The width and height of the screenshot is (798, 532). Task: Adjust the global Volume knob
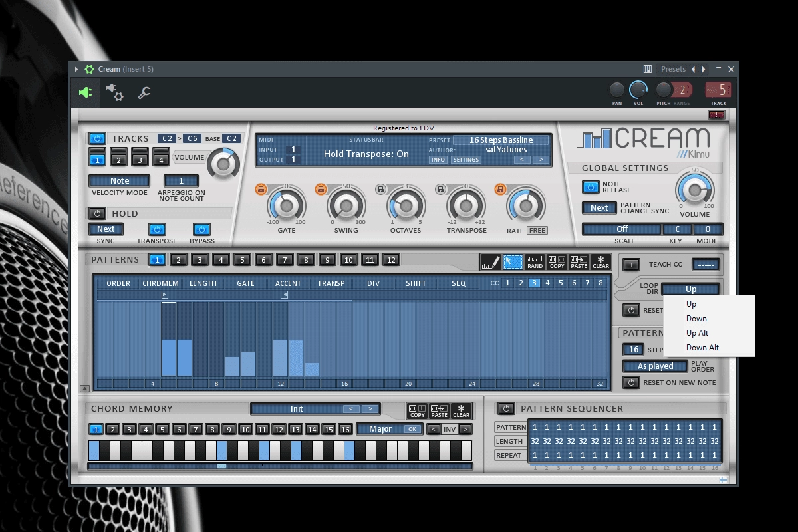coord(695,190)
